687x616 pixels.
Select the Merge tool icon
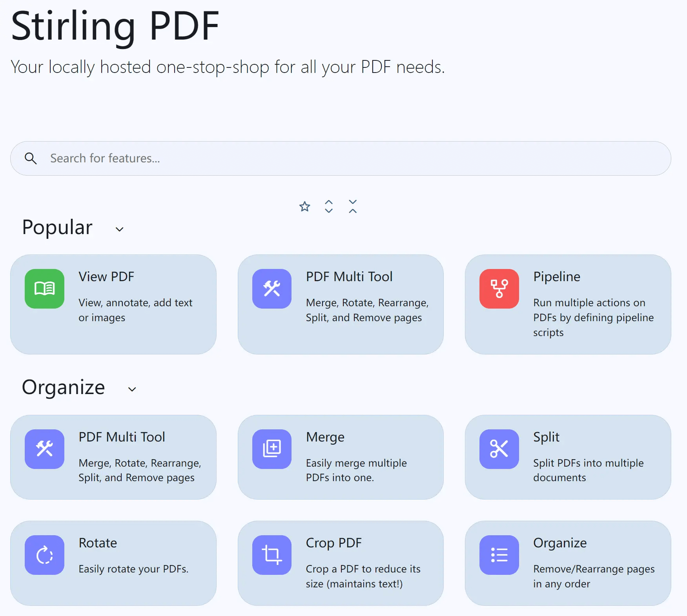(272, 449)
